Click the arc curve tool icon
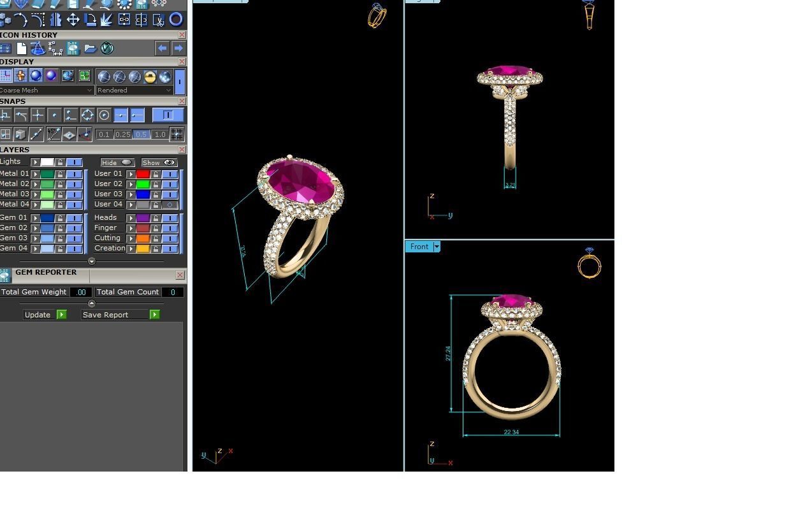 click(22, 20)
